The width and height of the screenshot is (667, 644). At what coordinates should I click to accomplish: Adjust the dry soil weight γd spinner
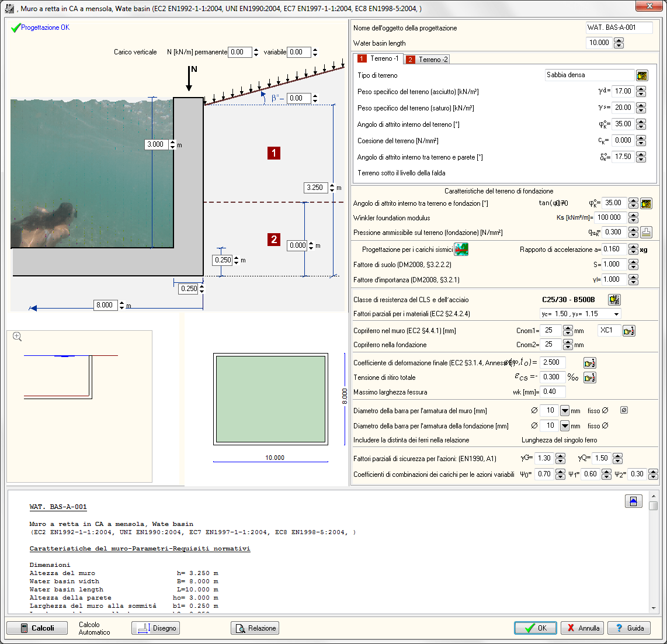point(641,92)
